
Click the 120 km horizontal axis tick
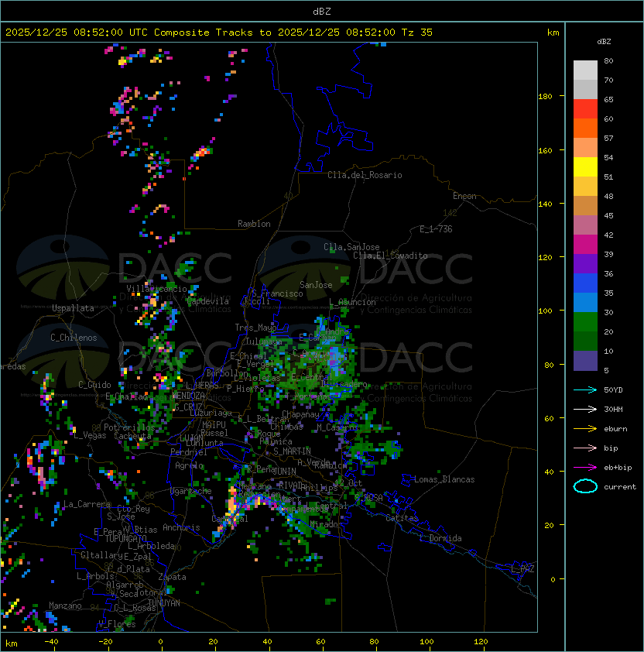[481, 642]
